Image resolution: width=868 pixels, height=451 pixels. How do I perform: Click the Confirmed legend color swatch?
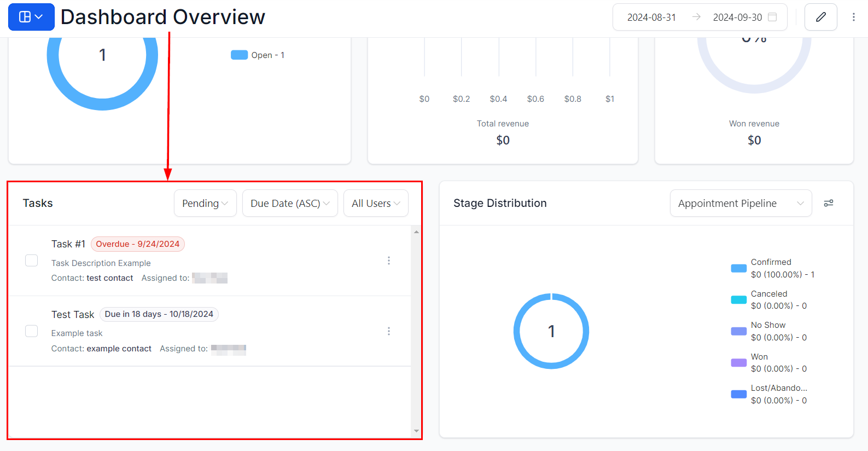738,268
